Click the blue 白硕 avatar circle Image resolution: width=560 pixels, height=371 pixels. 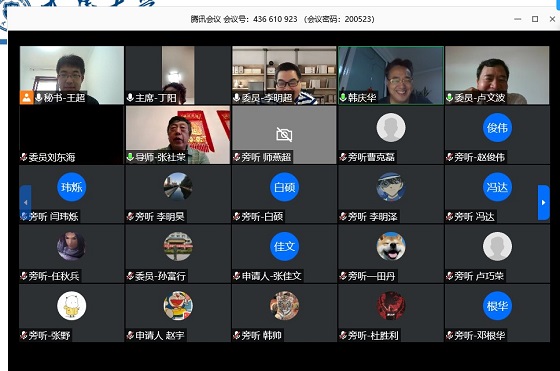(x=284, y=187)
